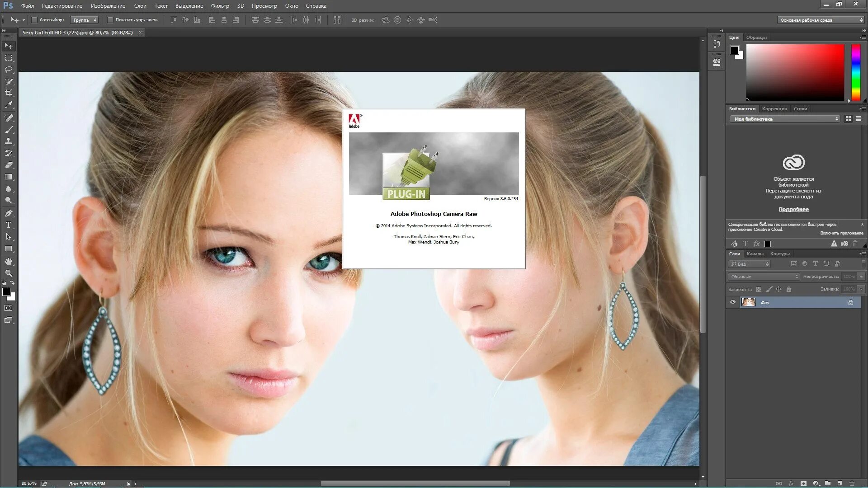This screenshot has height=488, width=868.
Task: Toggle lock image pixels brush icon
Action: (x=769, y=289)
